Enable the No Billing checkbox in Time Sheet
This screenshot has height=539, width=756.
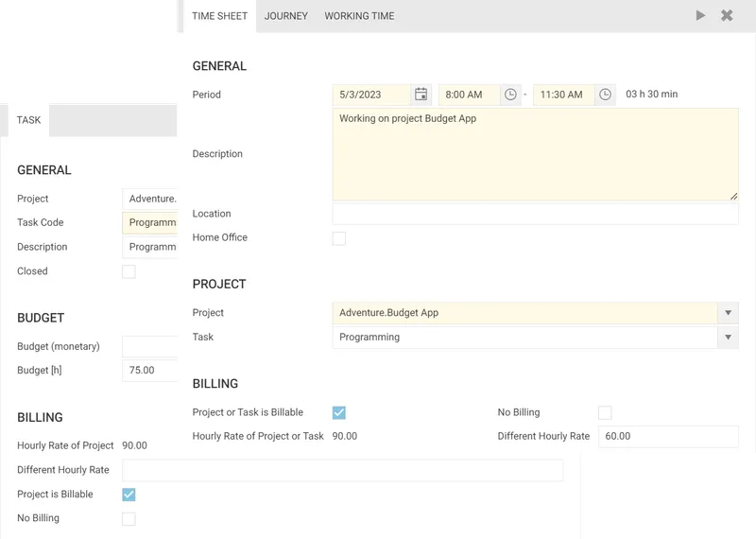pos(605,412)
